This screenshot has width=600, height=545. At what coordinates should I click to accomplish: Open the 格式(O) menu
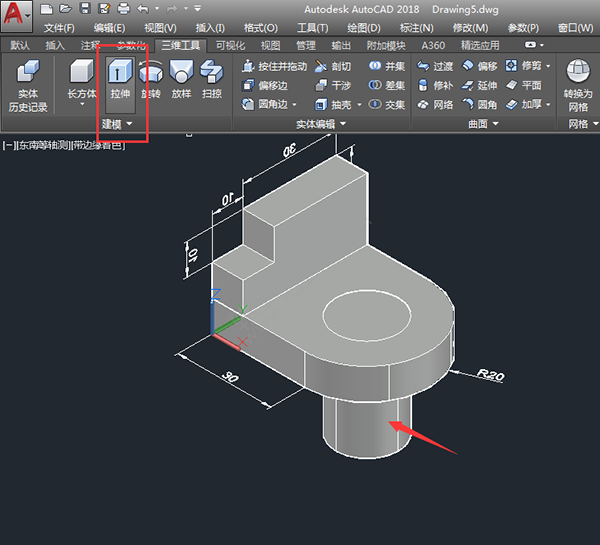(x=261, y=27)
